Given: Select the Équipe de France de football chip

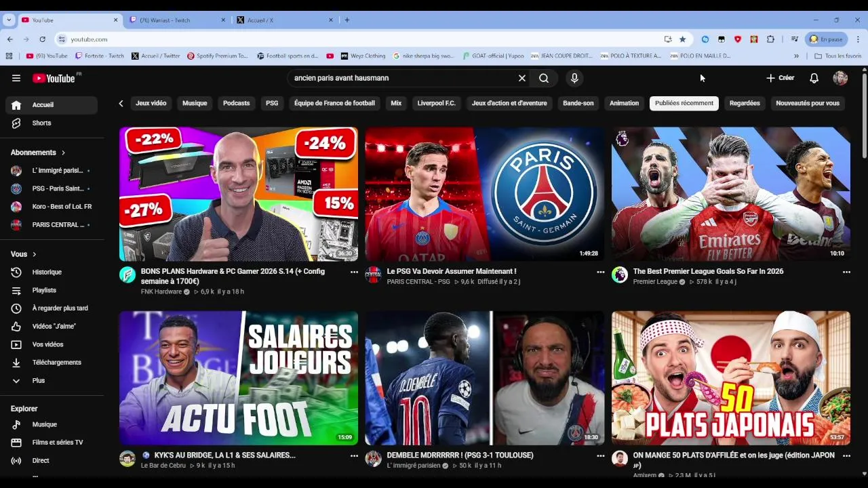Looking at the screenshot, I should 334,104.
